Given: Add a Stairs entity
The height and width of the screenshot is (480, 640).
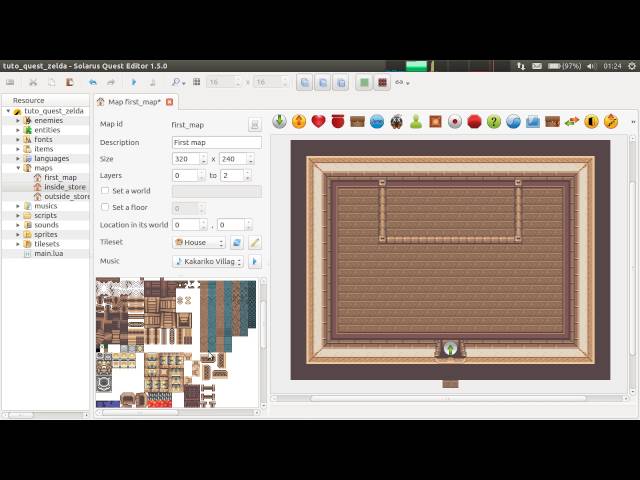Looking at the screenshot, I should coord(611,121).
